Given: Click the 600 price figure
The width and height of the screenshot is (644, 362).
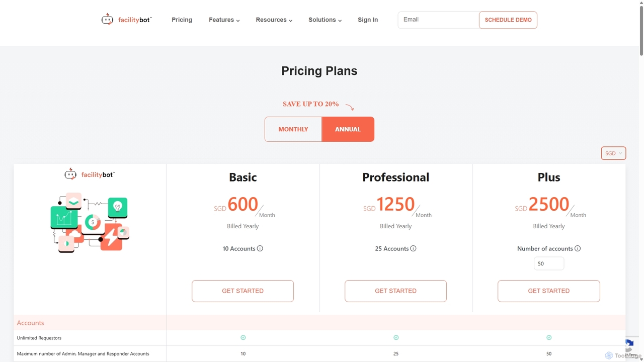Looking at the screenshot, I should 243,204.
